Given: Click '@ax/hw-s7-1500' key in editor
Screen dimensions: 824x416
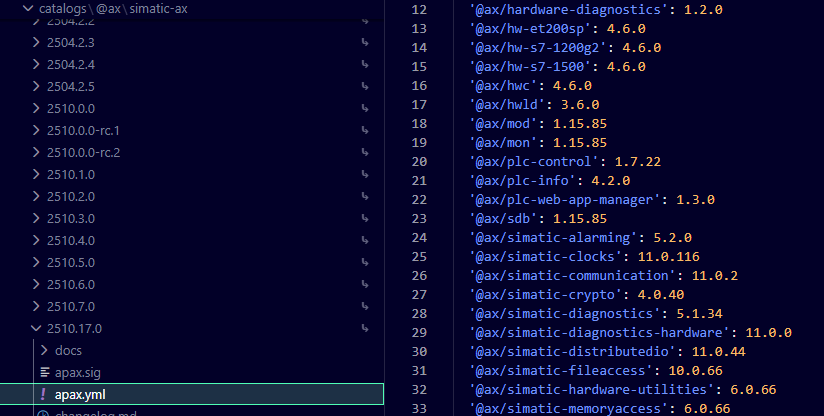Looking at the screenshot, I should 530,66.
